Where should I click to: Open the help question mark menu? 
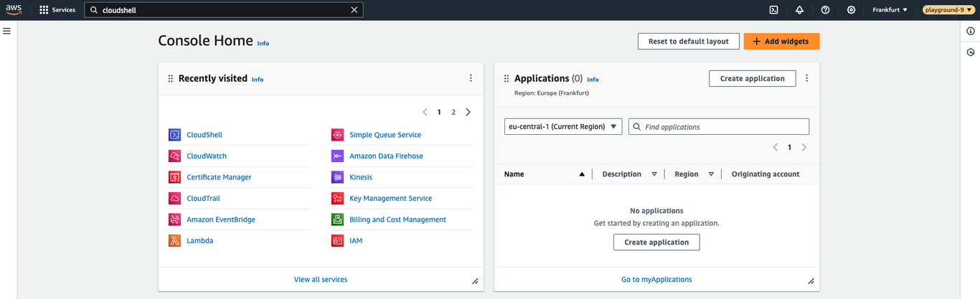tap(825, 10)
